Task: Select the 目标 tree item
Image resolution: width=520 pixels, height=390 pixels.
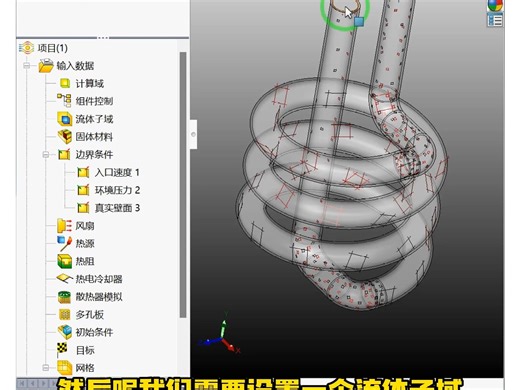Action: (x=85, y=350)
